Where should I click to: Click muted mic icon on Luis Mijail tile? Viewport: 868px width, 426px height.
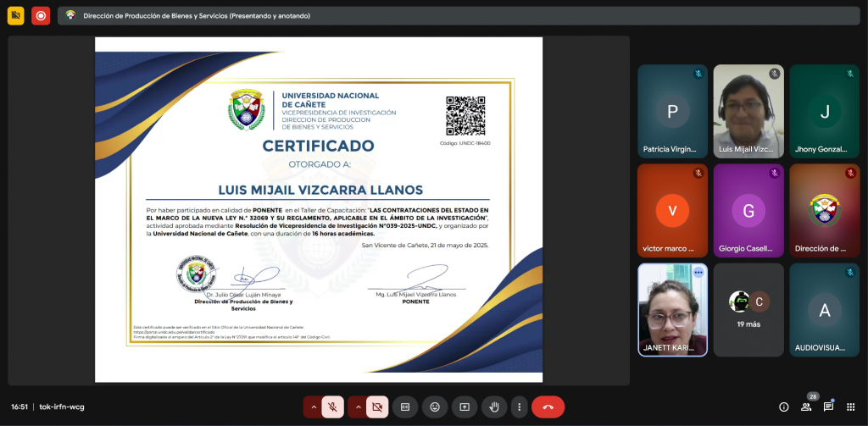tap(775, 74)
